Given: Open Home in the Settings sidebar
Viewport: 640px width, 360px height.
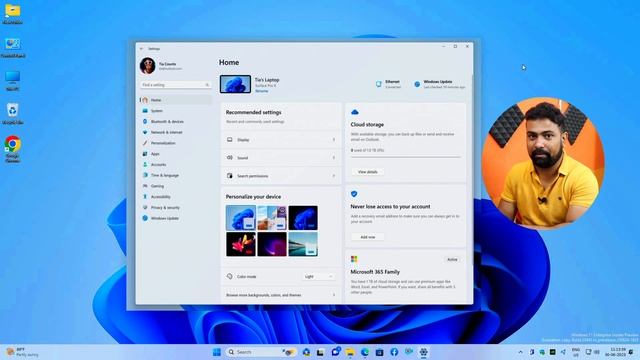Looking at the screenshot, I should [x=176, y=100].
